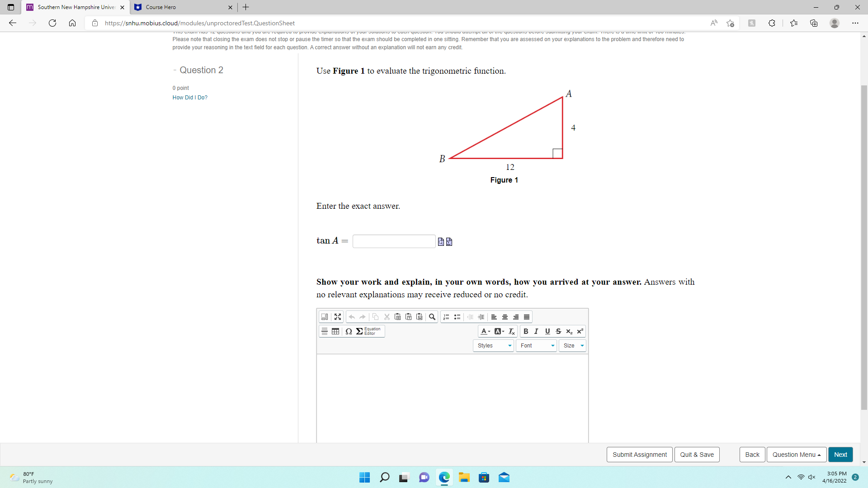Viewport: 868px width, 488px height.
Task: Open find using the magnifier icon
Action: point(432,317)
